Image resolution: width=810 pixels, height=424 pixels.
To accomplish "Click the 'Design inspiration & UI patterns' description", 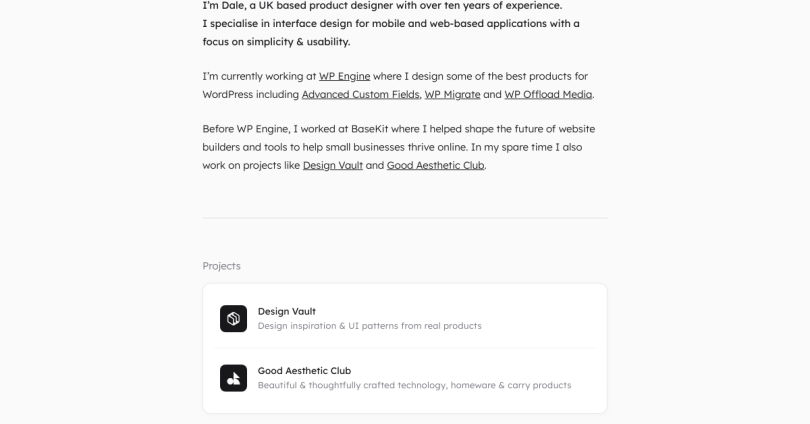I will coord(370,326).
